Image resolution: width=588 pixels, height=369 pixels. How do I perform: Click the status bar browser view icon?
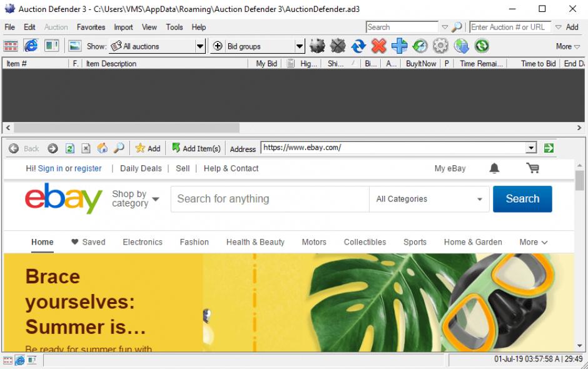point(19,360)
